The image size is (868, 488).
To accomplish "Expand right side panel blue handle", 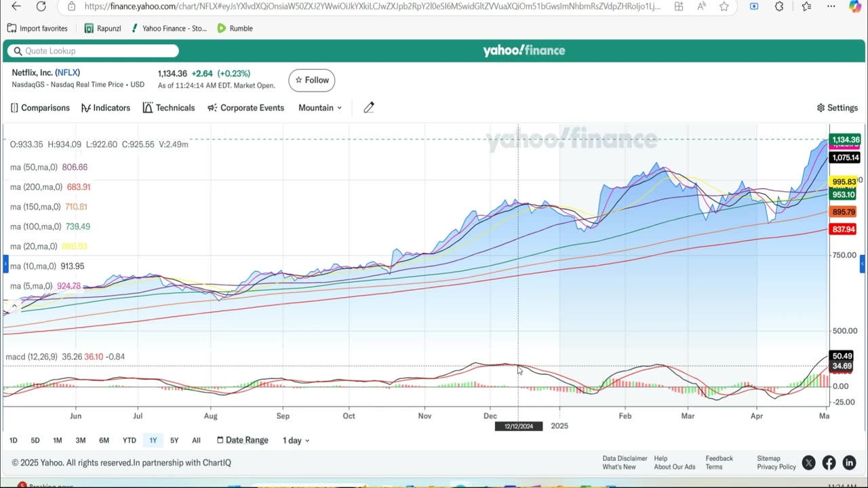I will 863,263.
